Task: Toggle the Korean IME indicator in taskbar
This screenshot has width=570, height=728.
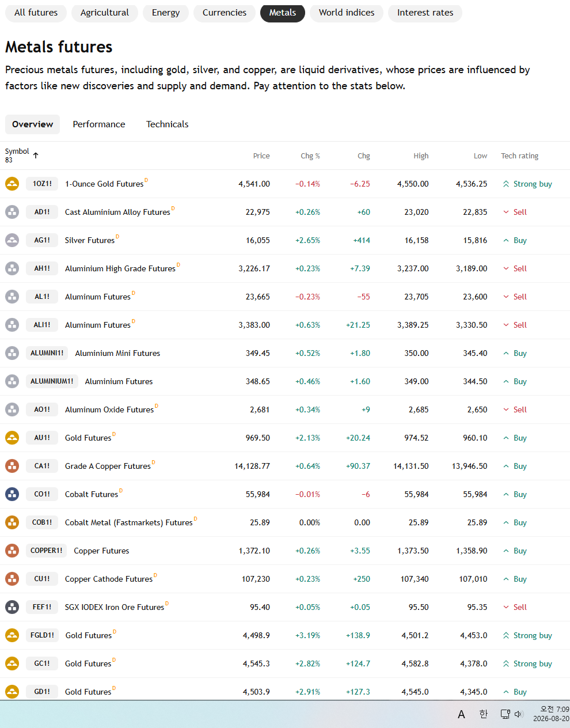Action: pyautogui.click(x=483, y=714)
